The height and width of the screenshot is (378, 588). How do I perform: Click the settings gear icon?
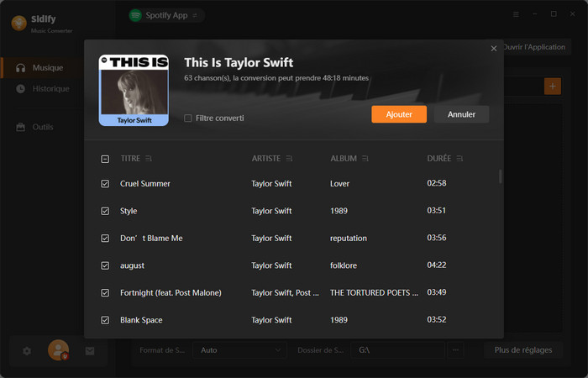[27, 351]
